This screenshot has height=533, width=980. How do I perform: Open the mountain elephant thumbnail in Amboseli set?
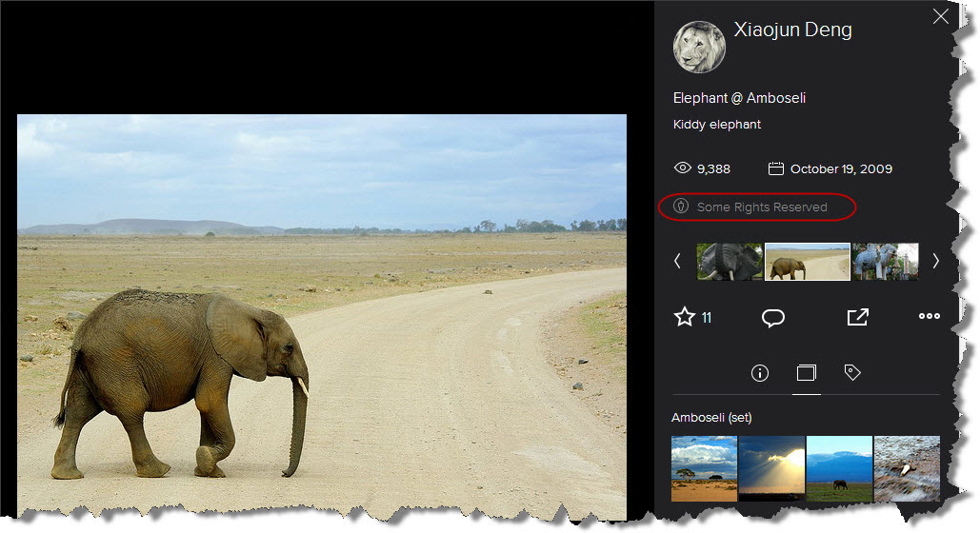point(839,468)
